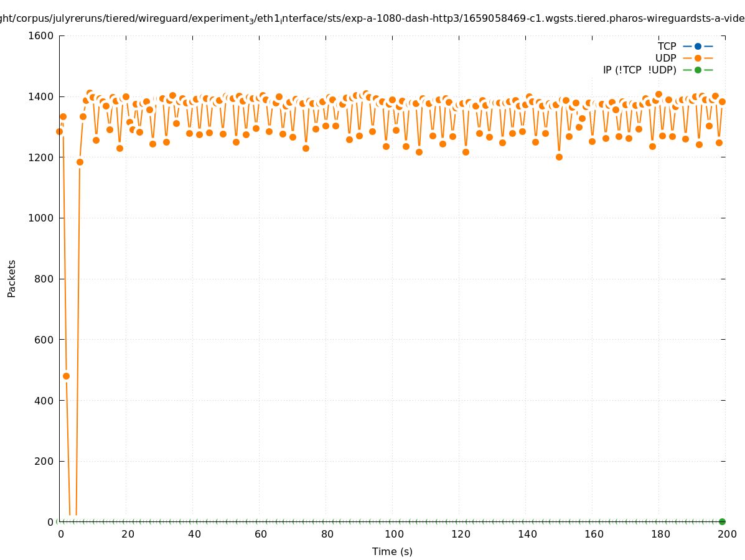Click the 1000 tick label on y-axis

[x=42, y=218]
